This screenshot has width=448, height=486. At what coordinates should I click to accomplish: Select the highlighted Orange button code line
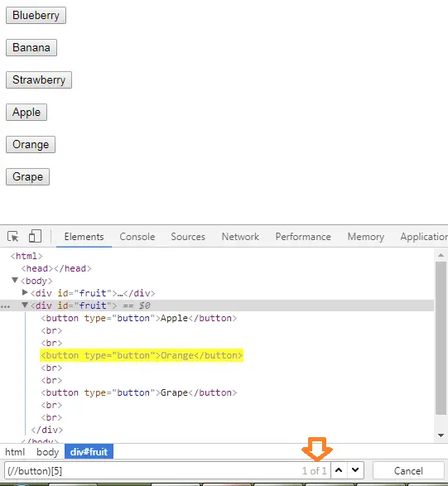(x=142, y=355)
